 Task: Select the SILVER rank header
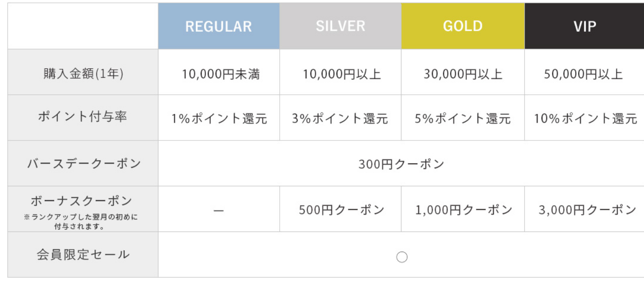pos(340,26)
